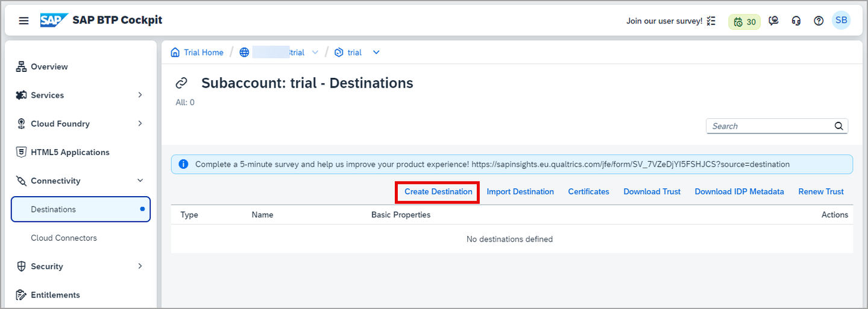
Task: Open the support headset icon
Action: click(x=796, y=21)
